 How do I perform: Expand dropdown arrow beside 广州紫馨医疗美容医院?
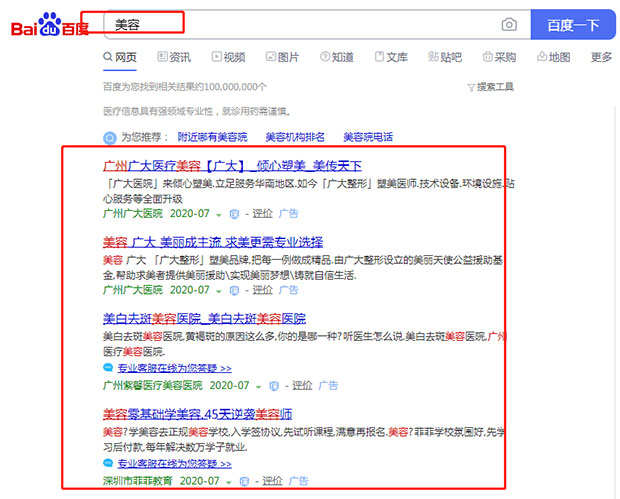(x=258, y=386)
